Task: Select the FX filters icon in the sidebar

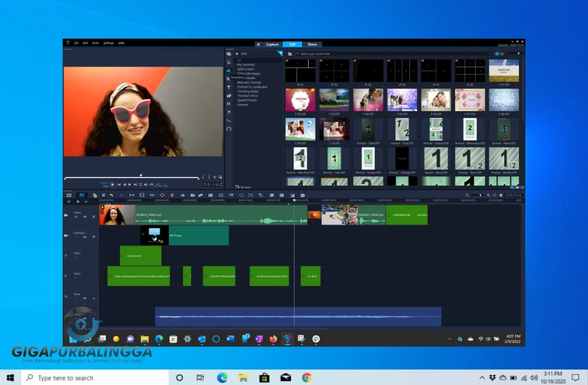Action: (229, 104)
